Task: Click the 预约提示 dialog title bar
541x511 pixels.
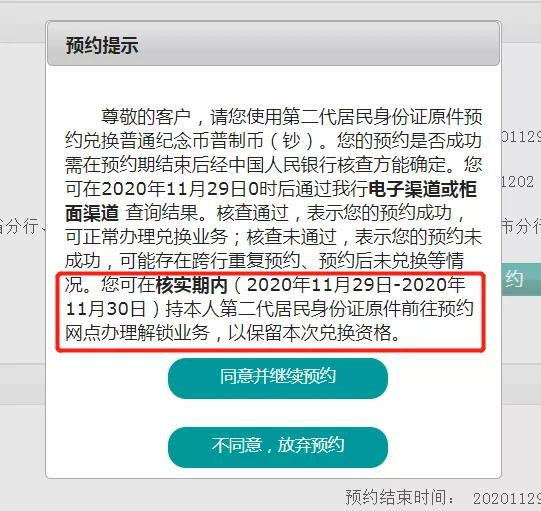Action: pyautogui.click(x=273, y=44)
